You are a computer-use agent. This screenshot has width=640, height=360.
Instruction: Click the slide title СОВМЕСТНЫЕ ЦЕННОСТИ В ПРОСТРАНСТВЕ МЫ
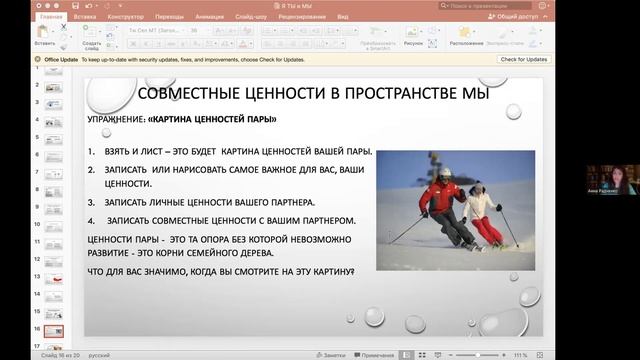coord(313,93)
